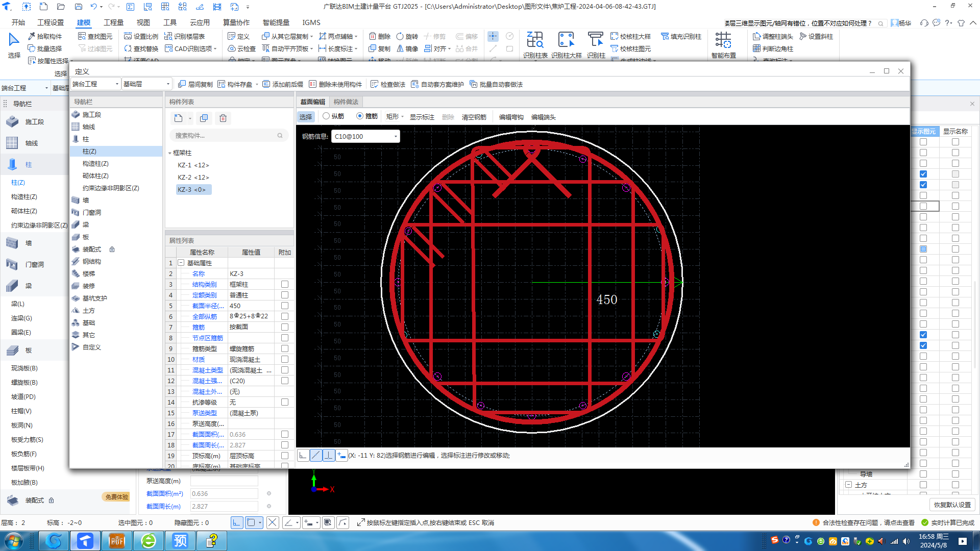Click the duplicate component icon in 构件列表
This screenshot has height=551, width=980.
[204, 118]
